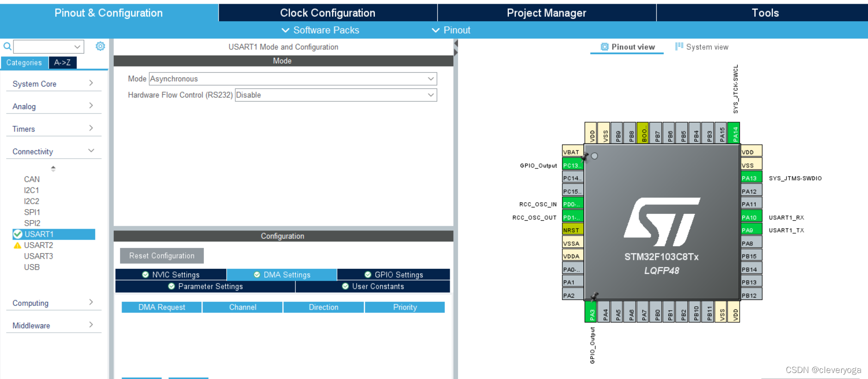Click the System view grid icon
This screenshot has height=379, width=868.
[x=679, y=46]
